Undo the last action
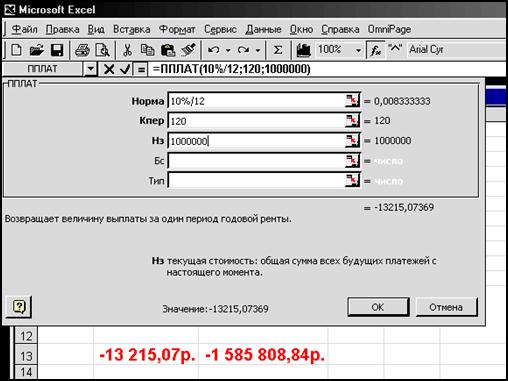508x381 pixels. tap(214, 50)
